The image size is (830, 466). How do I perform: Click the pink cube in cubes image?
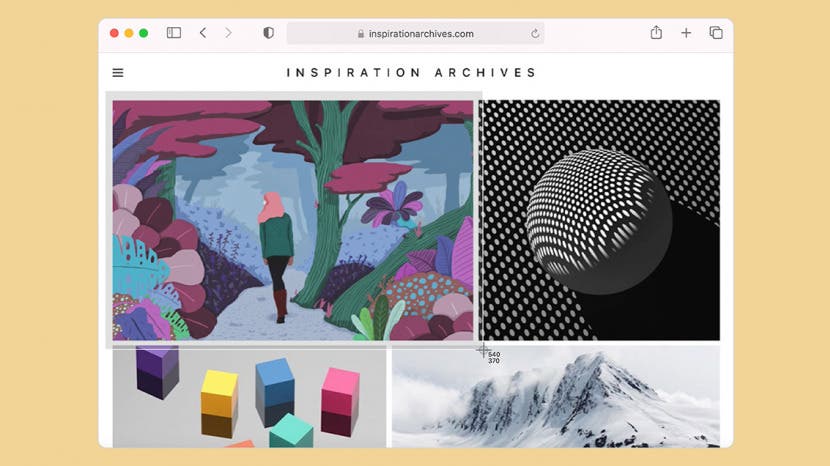pyautogui.click(x=340, y=401)
